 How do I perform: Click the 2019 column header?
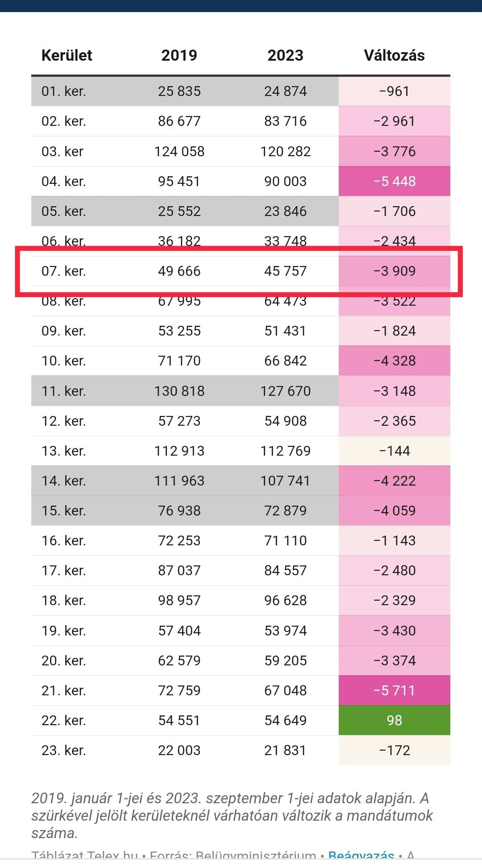point(179,55)
